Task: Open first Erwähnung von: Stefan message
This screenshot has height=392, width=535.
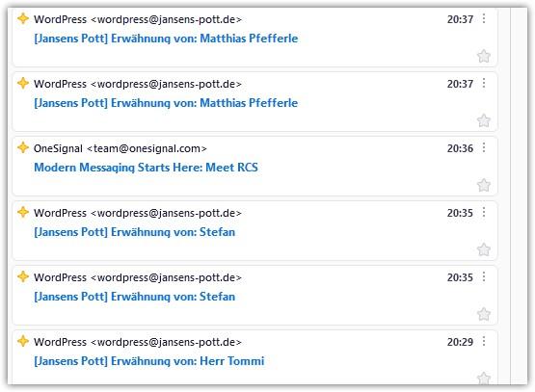Action: (x=134, y=232)
